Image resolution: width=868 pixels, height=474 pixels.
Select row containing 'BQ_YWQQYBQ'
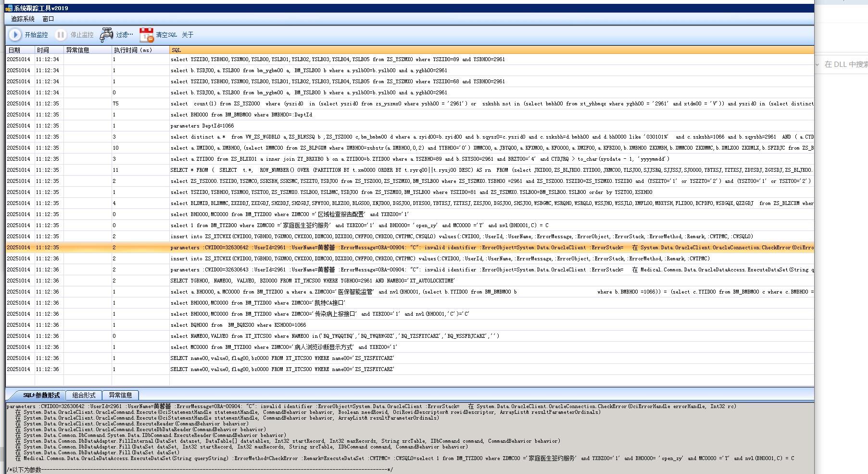coord(410,336)
